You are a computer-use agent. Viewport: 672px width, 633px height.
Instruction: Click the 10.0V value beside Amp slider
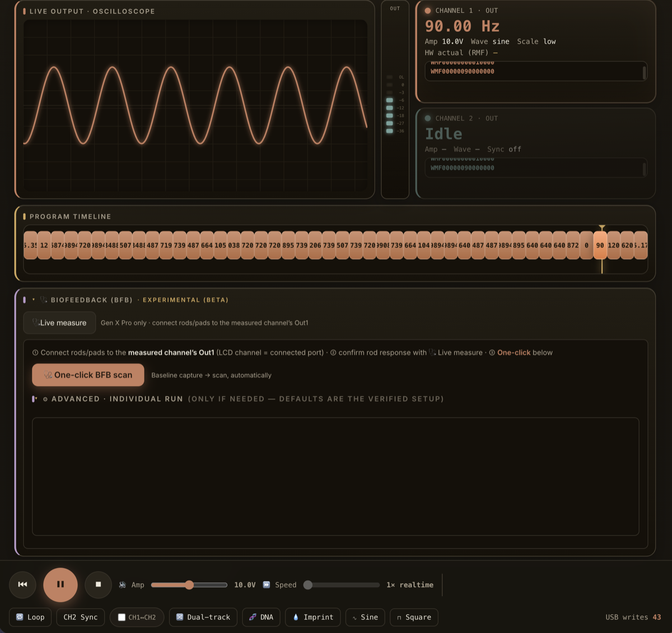(x=245, y=585)
